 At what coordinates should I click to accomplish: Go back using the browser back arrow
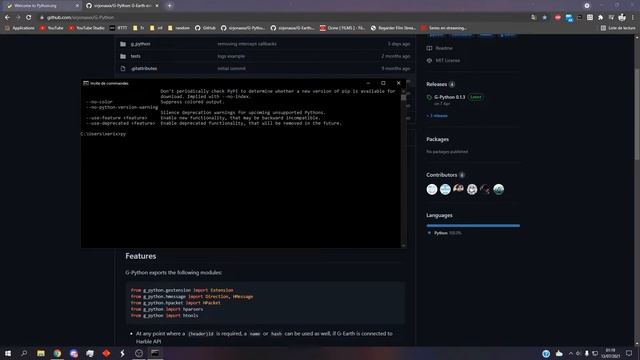(7, 18)
